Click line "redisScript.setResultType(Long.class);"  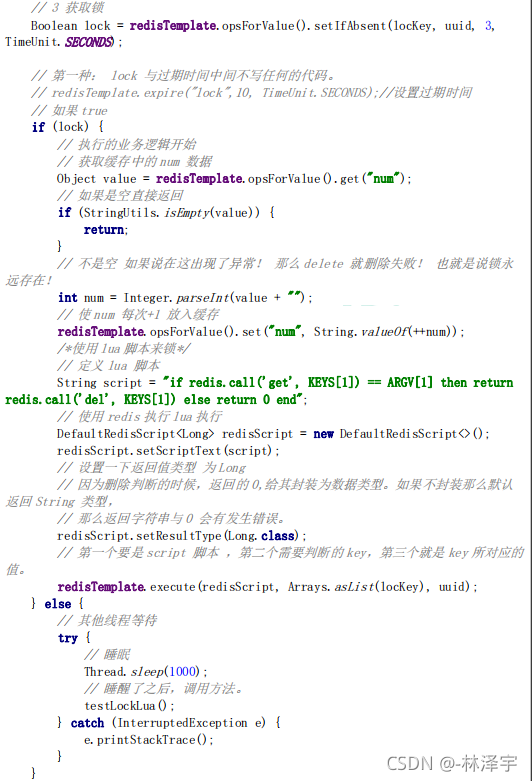[182, 536]
